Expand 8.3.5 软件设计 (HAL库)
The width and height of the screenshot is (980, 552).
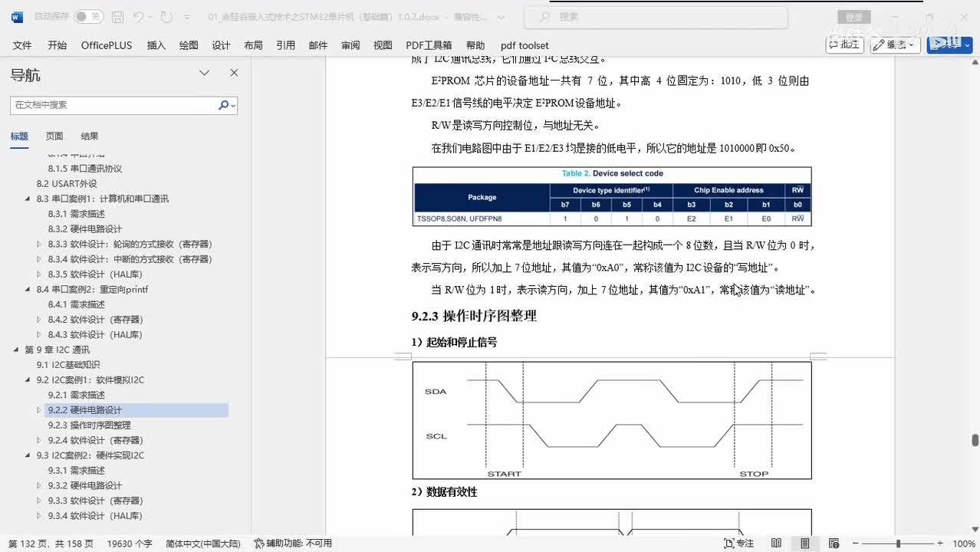point(39,274)
